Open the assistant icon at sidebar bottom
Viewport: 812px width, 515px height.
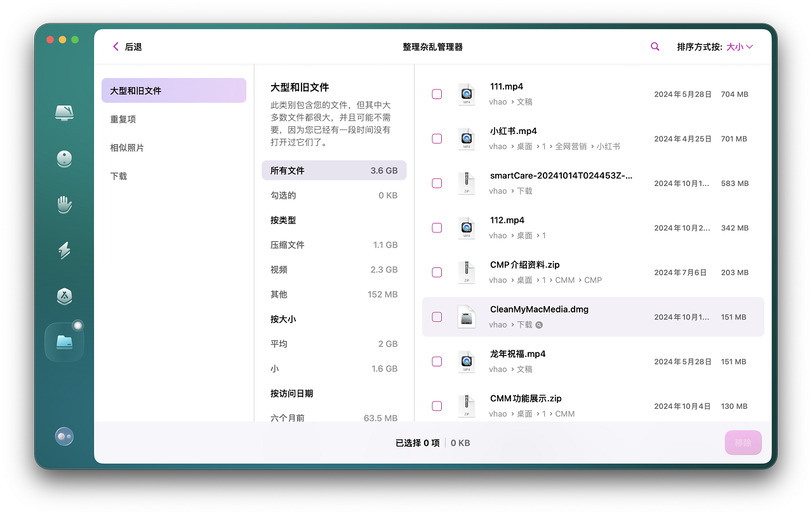pyautogui.click(x=64, y=436)
